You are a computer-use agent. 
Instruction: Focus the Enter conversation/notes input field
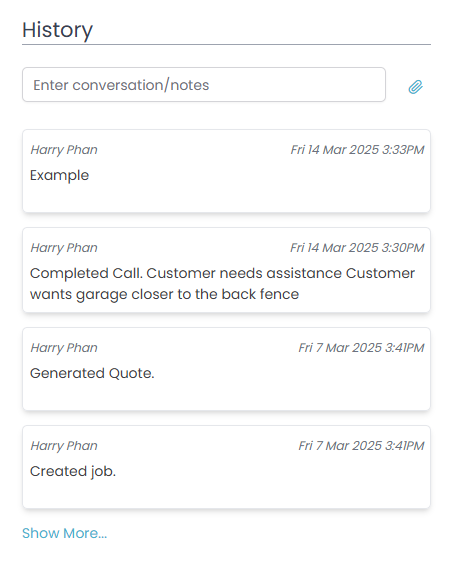click(x=204, y=84)
